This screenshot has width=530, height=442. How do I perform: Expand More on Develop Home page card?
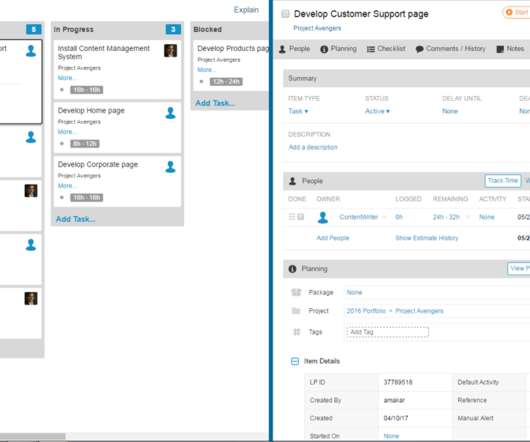66,132
